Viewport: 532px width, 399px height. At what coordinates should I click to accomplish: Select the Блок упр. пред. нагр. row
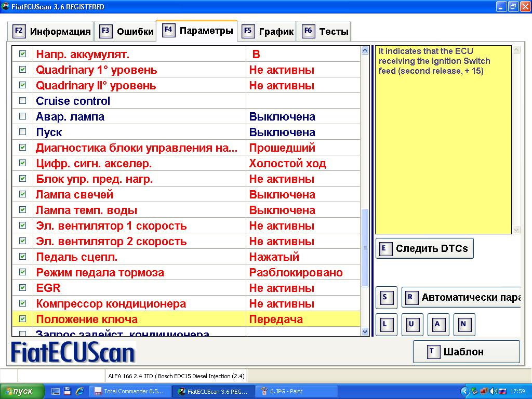coord(186,179)
